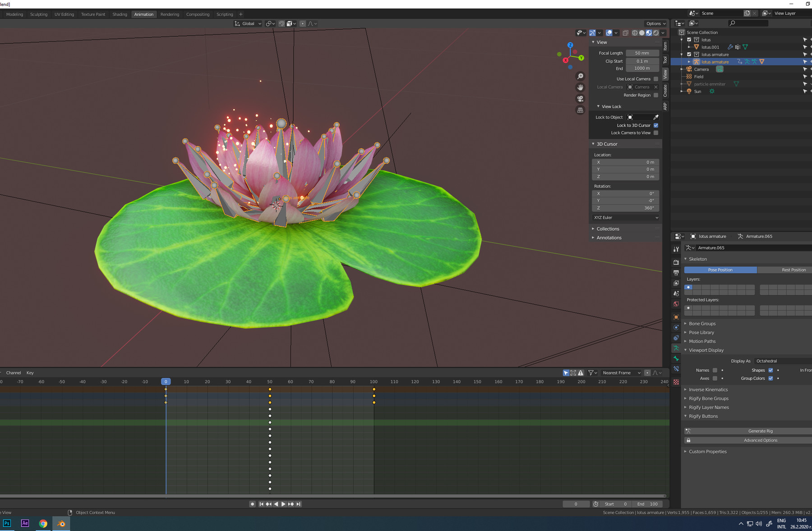Open the Display As Octahedral dropdown
This screenshot has height=531, width=812.
[x=782, y=361]
